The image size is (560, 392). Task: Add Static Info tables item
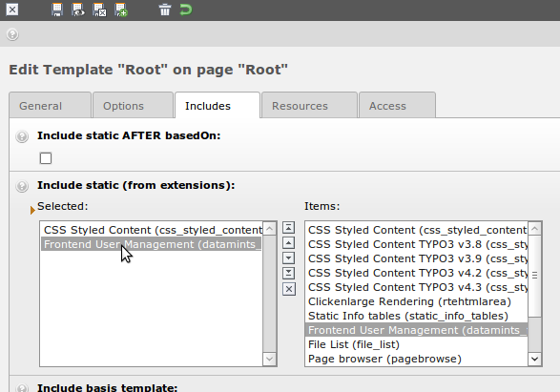pyautogui.click(x=417, y=316)
